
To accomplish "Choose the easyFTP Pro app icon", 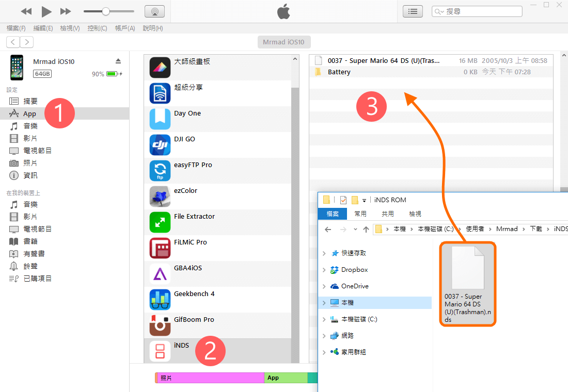I will pyautogui.click(x=160, y=171).
